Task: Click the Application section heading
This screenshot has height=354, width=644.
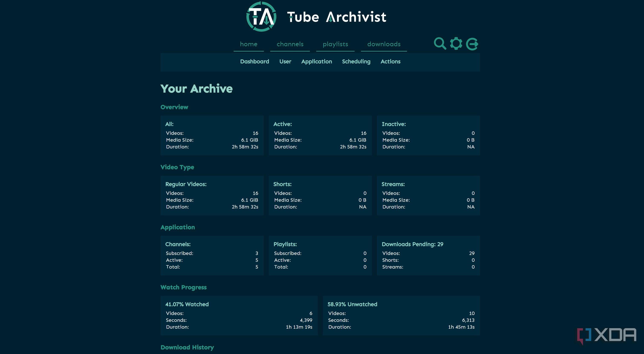Action: (x=177, y=227)
